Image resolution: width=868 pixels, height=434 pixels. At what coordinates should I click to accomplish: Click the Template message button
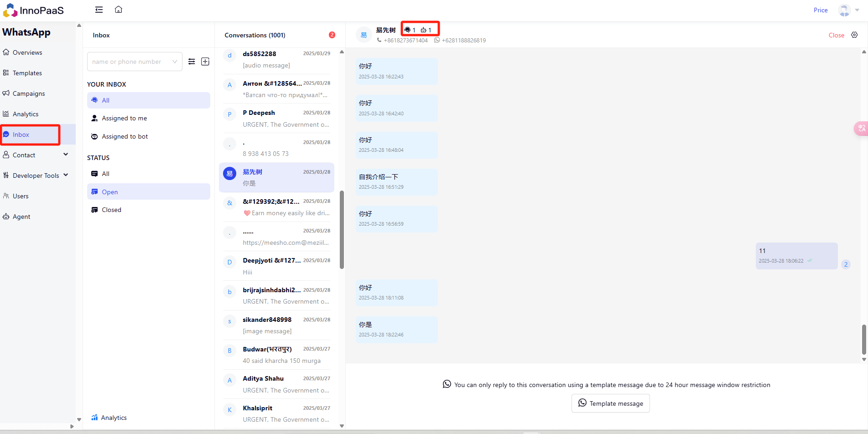[610, 403]
